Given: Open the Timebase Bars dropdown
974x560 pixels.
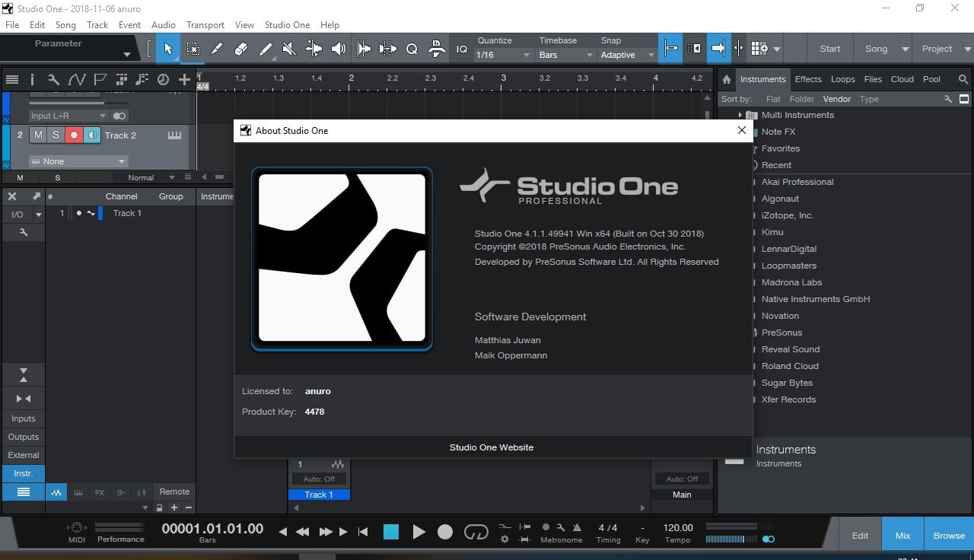Looking at the screenshot, I should click(x=565, y=55).
